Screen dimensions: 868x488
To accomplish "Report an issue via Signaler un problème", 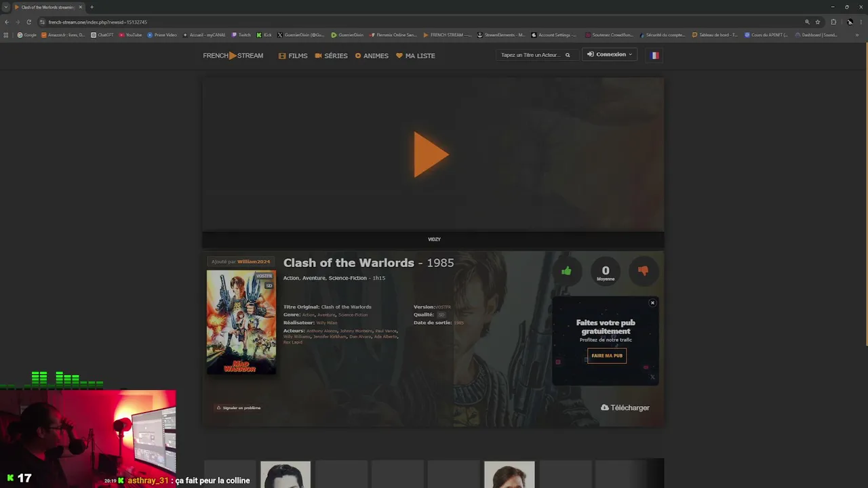I will [x=239, y=408].
